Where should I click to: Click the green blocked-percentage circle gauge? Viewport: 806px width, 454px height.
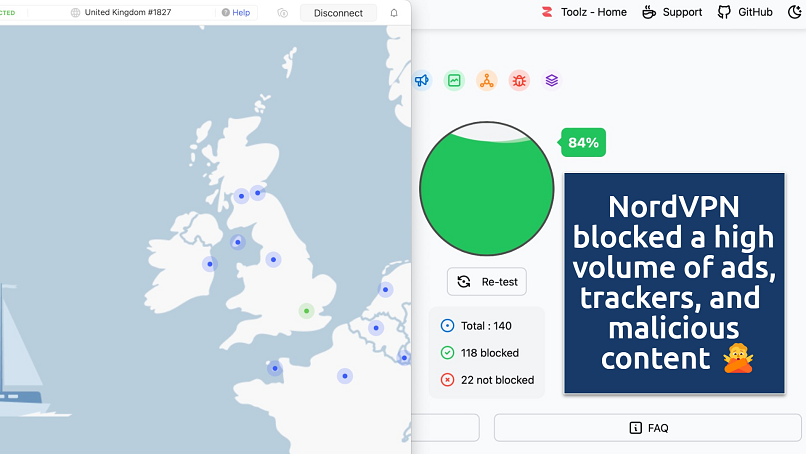click(486, 190)
